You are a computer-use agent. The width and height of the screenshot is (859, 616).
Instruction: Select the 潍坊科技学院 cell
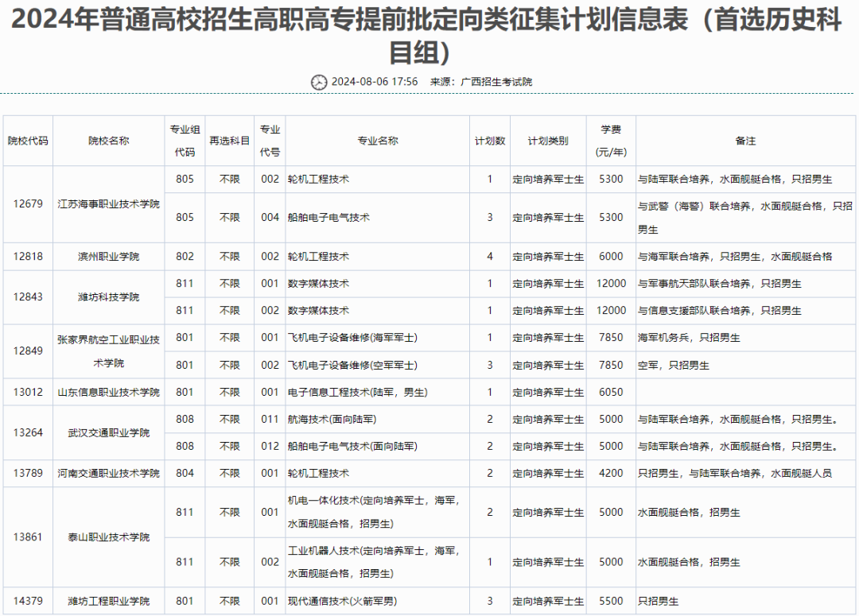tap(108, 296)
